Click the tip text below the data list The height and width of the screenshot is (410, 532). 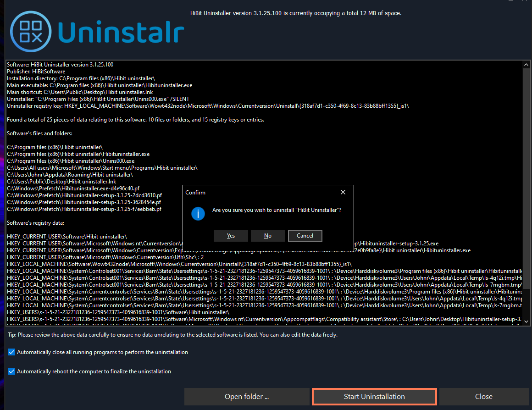click(173, 335)
